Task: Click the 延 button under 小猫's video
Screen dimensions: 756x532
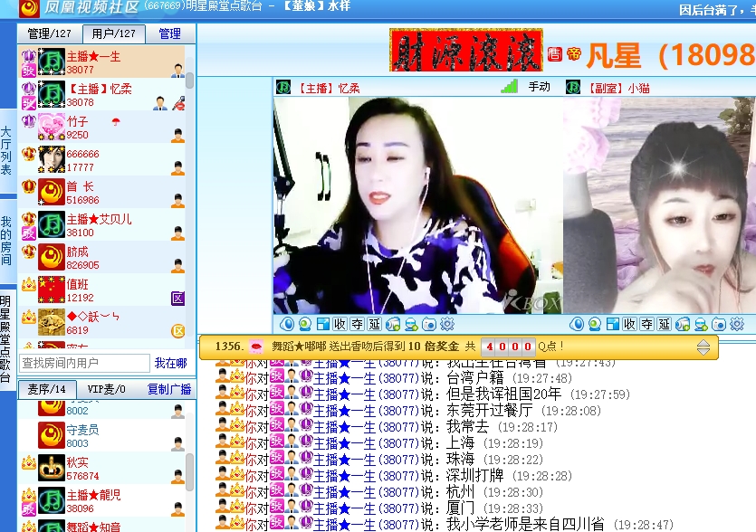Action: click(x=665, y=324)
